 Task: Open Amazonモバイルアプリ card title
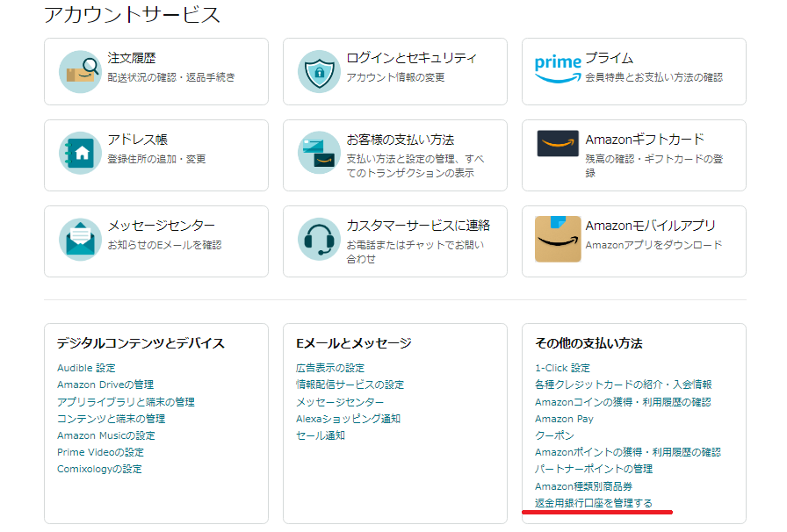651,226
